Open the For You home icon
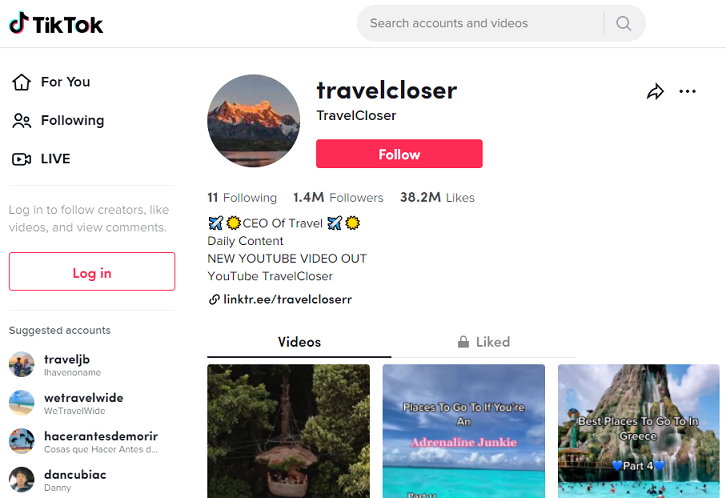 coord(21,82)
